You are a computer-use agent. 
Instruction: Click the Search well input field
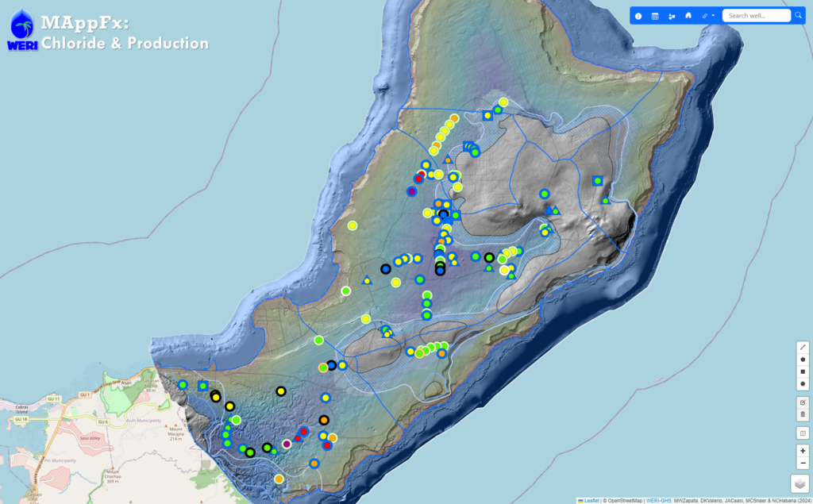[756, 15]
